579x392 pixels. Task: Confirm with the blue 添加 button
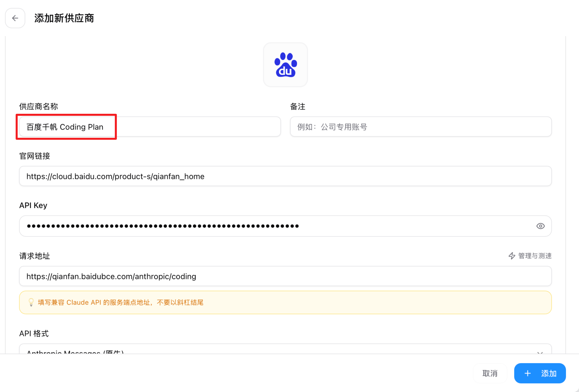point(540,373)
